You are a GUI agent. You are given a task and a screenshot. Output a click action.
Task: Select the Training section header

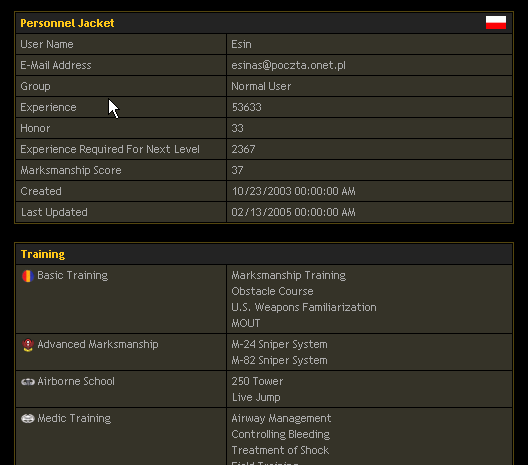coord(43,254)
